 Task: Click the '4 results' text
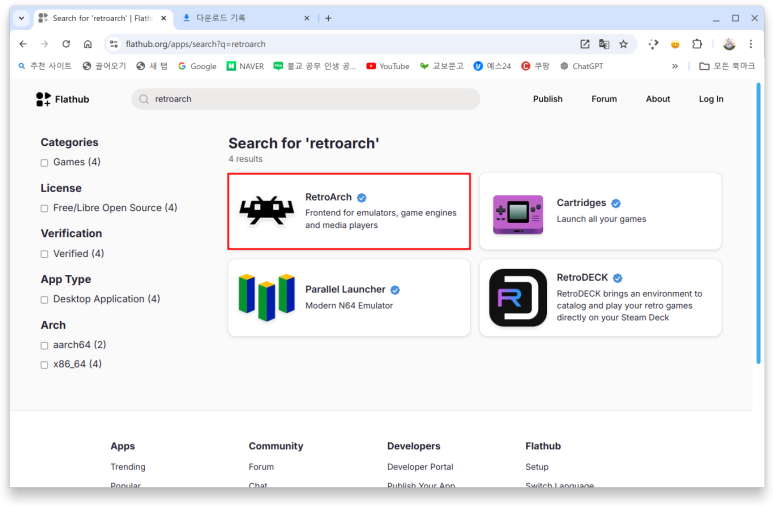click(246, 159)
